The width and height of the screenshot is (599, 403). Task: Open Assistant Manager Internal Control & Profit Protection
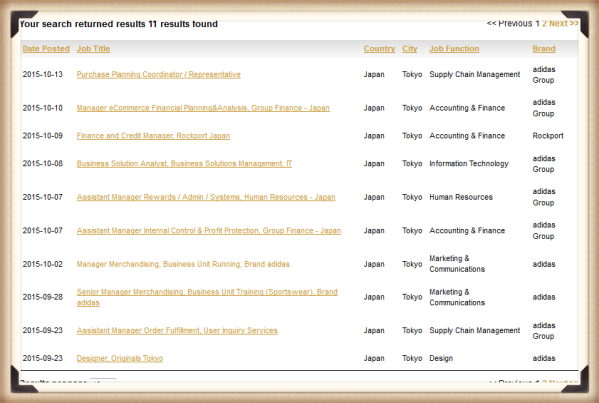coord(209,231)
